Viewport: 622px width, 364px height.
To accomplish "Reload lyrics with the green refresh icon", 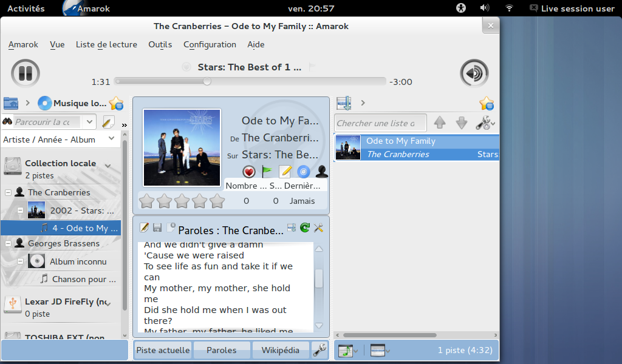I will click(305, 227).
